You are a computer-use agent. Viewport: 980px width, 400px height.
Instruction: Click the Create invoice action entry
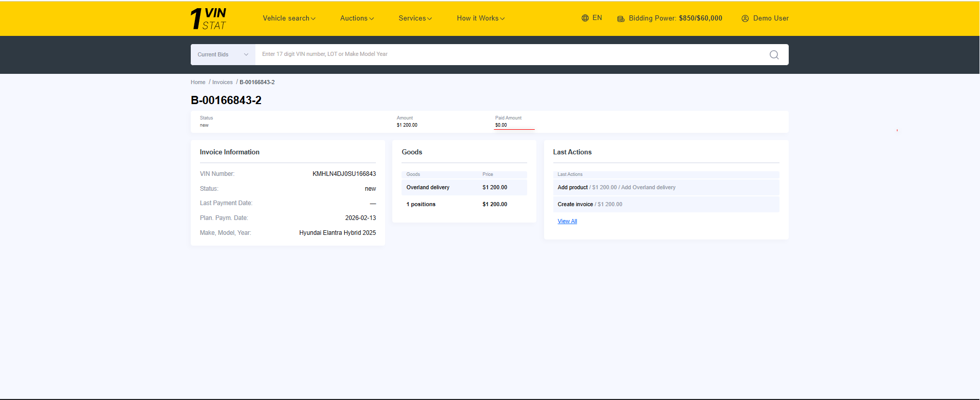click(575, 205)
